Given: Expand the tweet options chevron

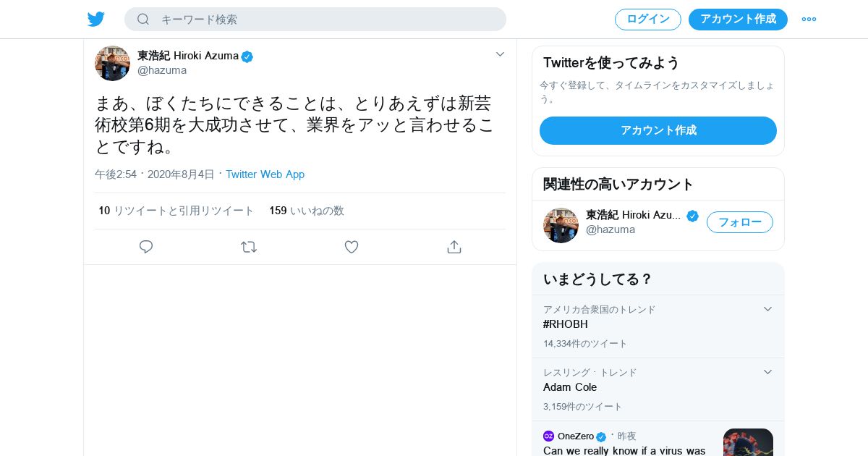Looking at the screenshot, I should click(500, 54).
